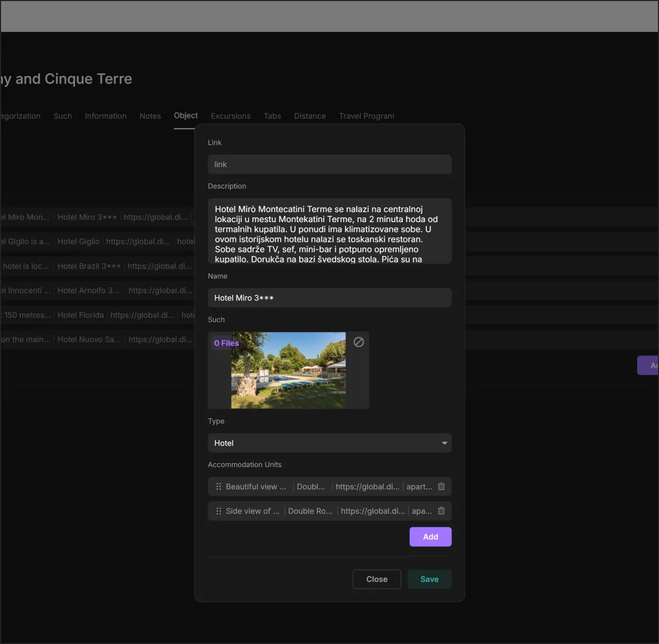Viewport: 659px width, 644px height.
Task: Close the object dialog
Action: coord(377,579)
